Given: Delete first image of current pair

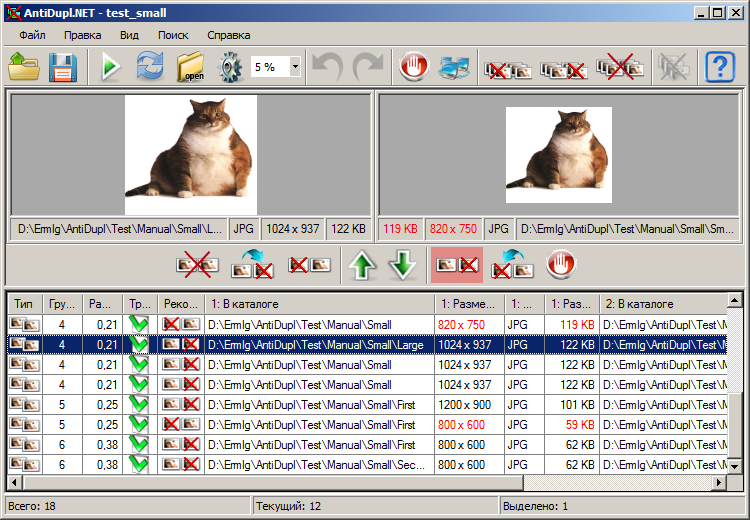Looking at the screenshot, I should (309, 265).
